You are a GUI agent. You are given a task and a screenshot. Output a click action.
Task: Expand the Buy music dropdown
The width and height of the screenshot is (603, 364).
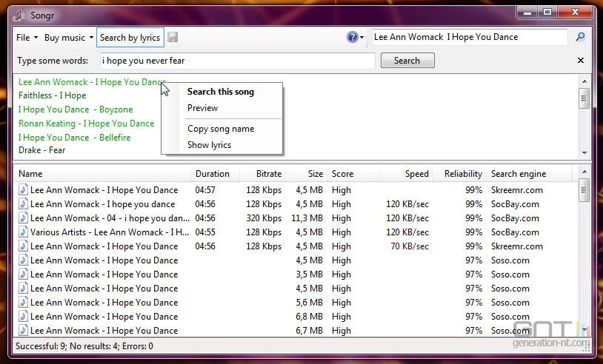click(69, 37)
